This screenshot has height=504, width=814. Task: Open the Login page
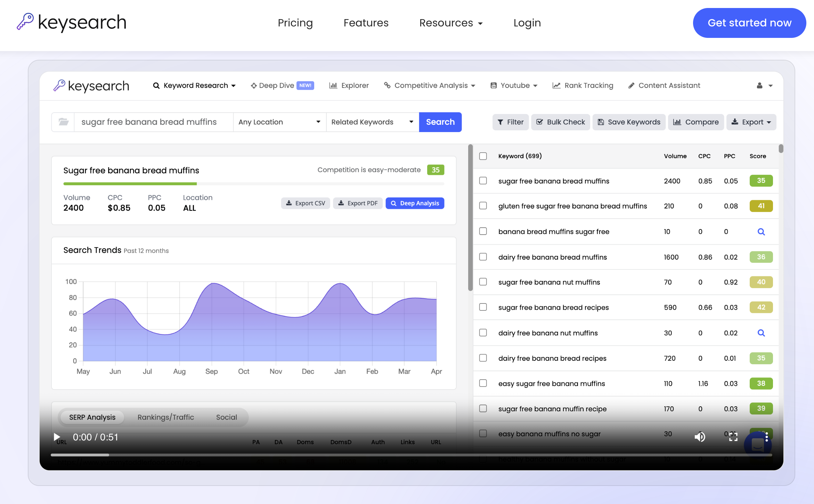[x=527, y=23]
